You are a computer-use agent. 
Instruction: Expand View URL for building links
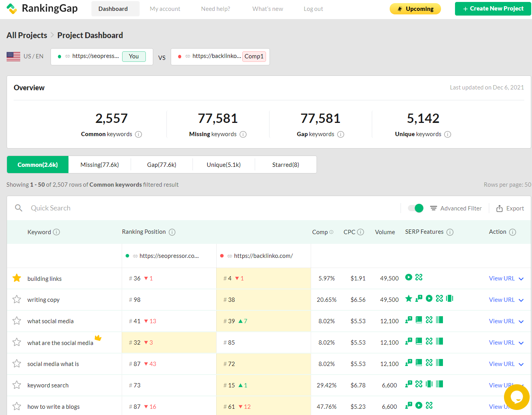[x=506, y=278]
